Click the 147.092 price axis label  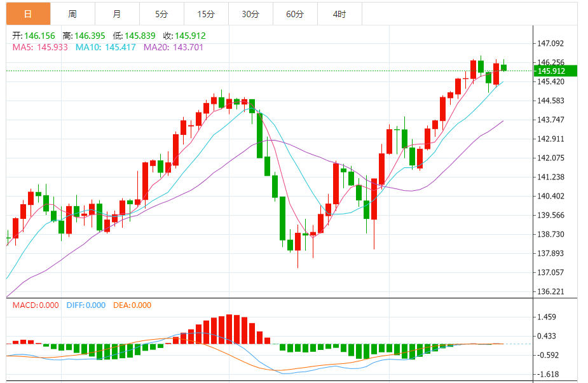(x=550, y=43)
